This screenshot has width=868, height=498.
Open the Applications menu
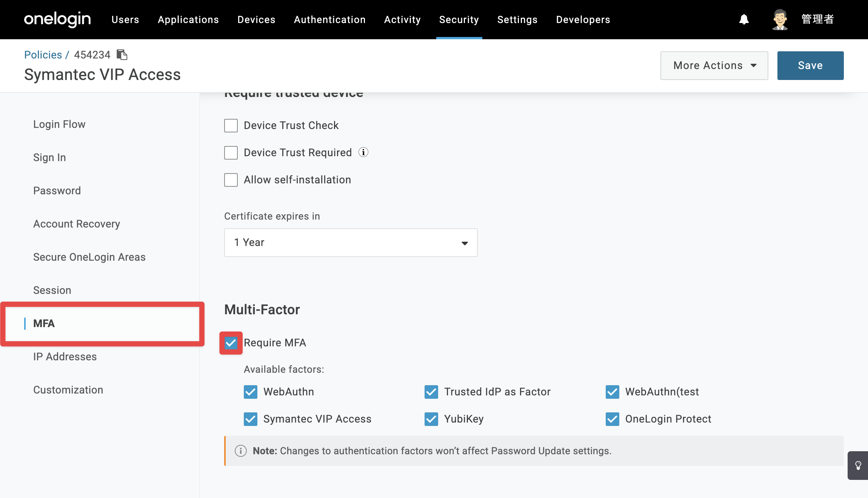pos(188,20)
